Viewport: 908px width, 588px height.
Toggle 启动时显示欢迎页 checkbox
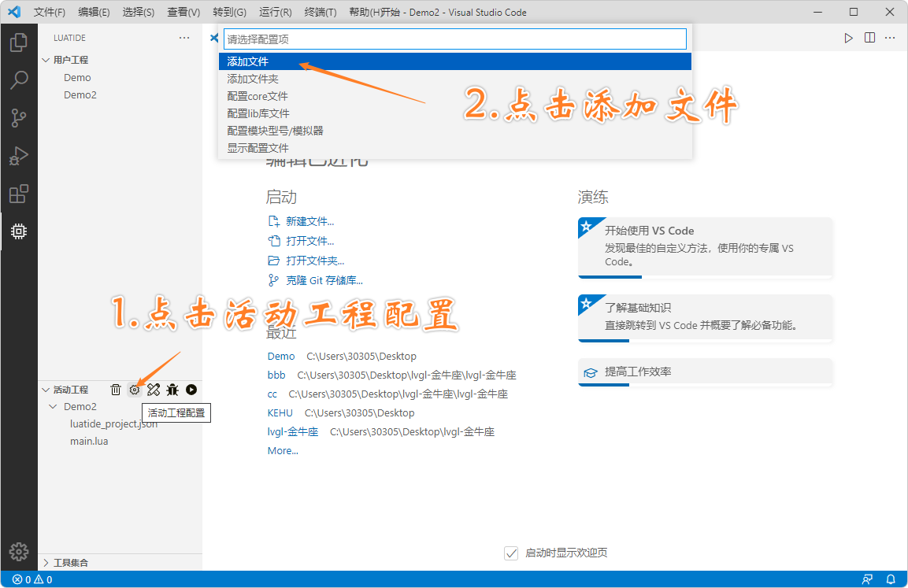tap(511, 553)
